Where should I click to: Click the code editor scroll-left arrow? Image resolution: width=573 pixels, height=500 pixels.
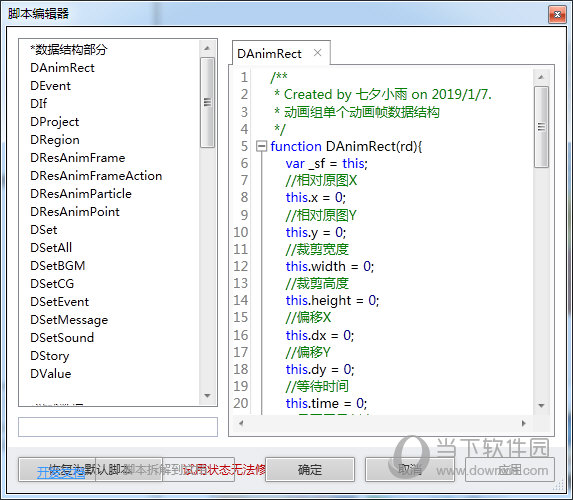click(241, 423)
